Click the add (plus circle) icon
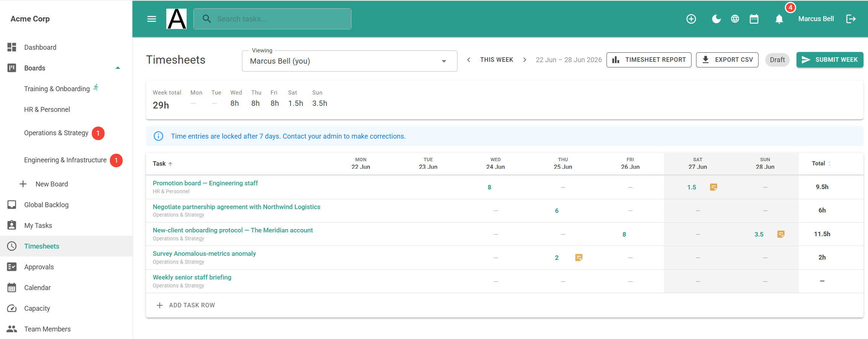Image resolution: width=868 pixels, height=339 pixels. 691,19
